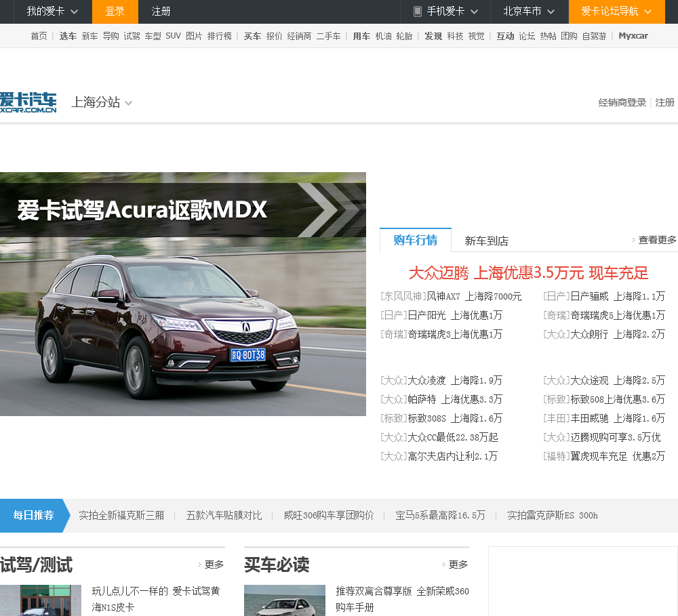Click the phone icon beside 手机爱卡
Viewport: 678px width, 616px height.
[x=417, y=12]
